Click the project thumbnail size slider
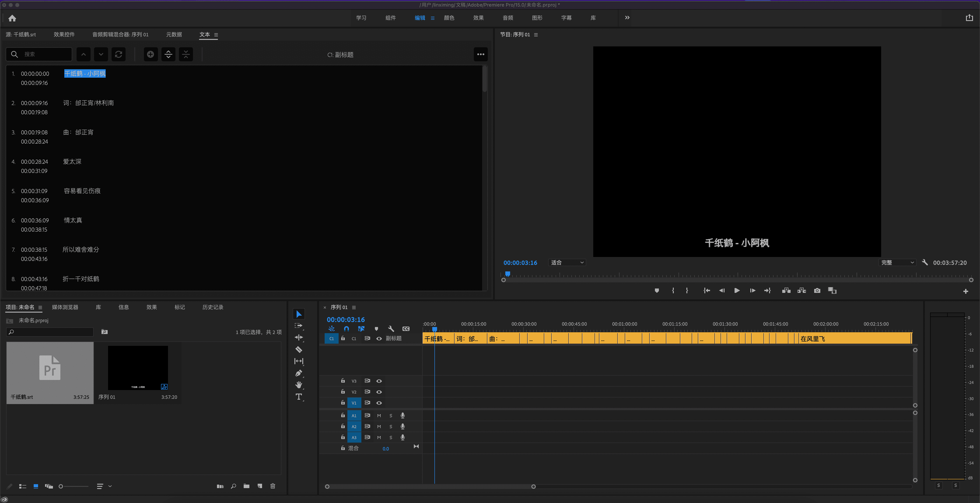 (74, 486)
